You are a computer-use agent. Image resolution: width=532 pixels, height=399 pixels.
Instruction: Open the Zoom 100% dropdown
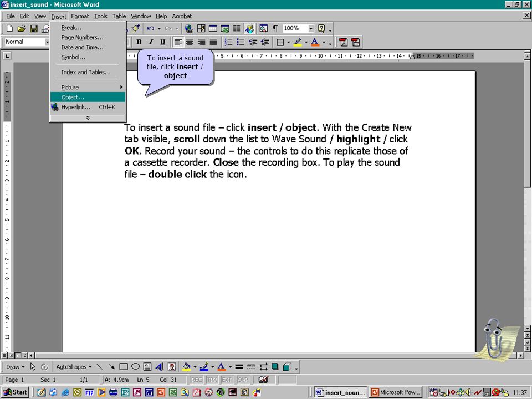[311, 28]
